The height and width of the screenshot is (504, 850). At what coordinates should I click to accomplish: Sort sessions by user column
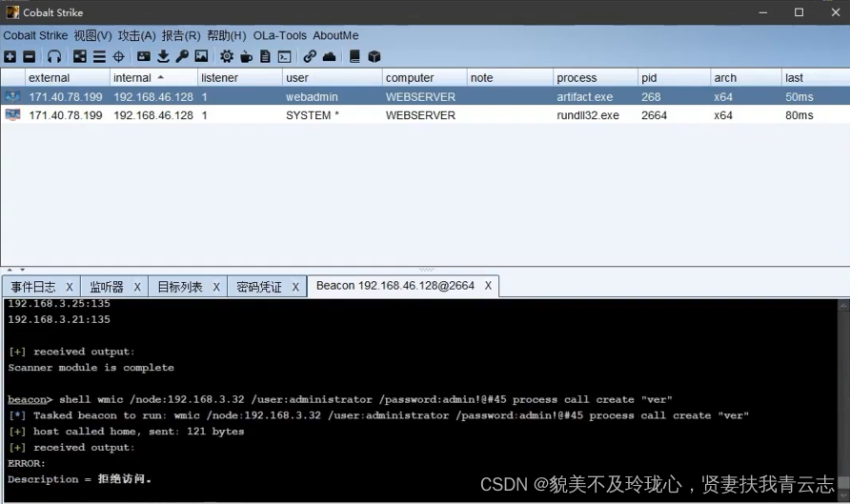pos(332,77)
